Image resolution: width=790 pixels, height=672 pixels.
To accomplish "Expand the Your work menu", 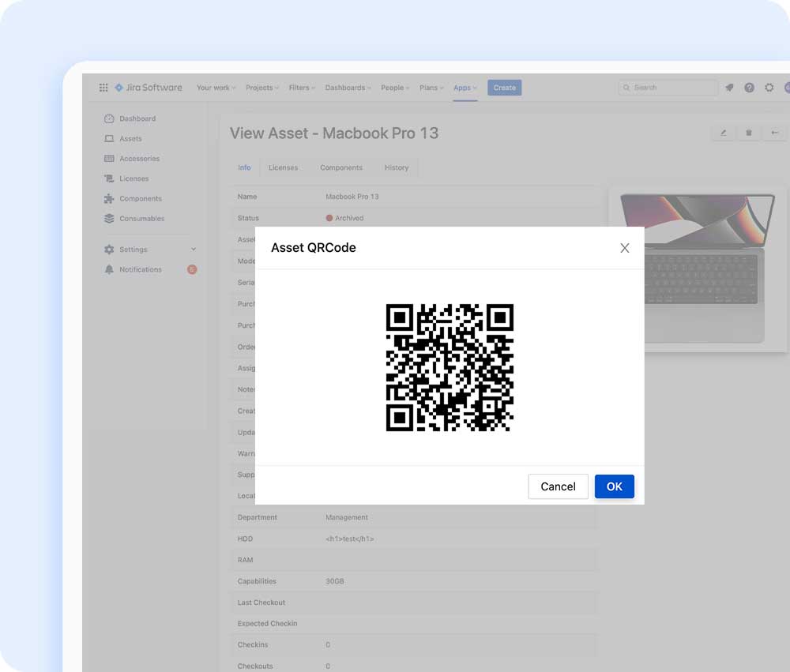I will click(x=216, y=88).
